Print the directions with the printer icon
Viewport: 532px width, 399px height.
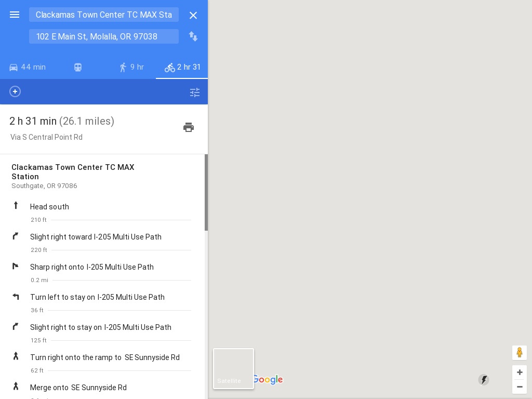coord(189,127)
